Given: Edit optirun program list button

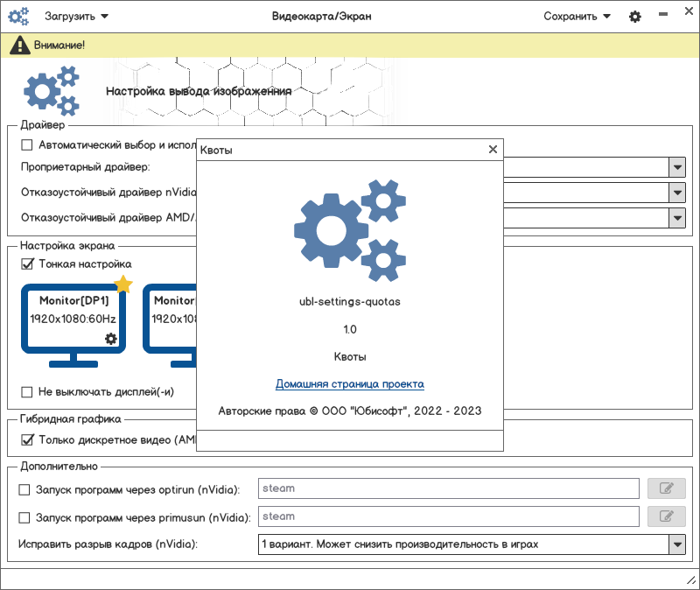Looking at the screenshot, I should tap(667, 488).
